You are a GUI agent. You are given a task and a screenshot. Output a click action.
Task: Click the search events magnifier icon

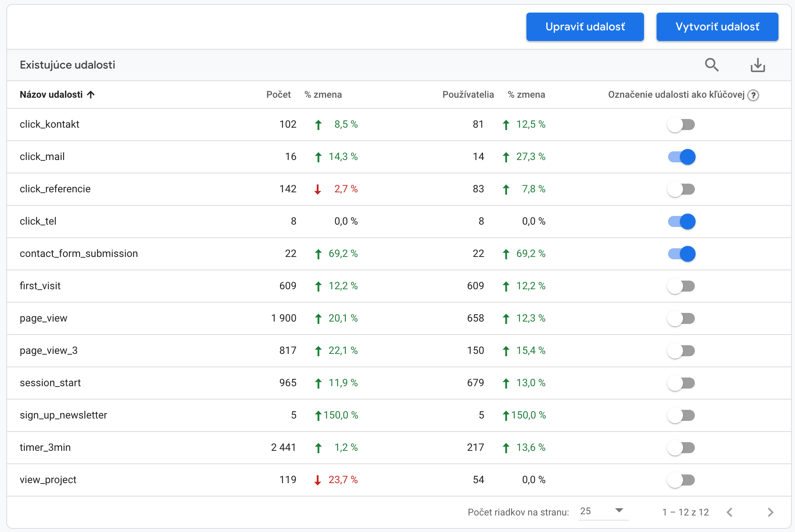coord(711,65)
